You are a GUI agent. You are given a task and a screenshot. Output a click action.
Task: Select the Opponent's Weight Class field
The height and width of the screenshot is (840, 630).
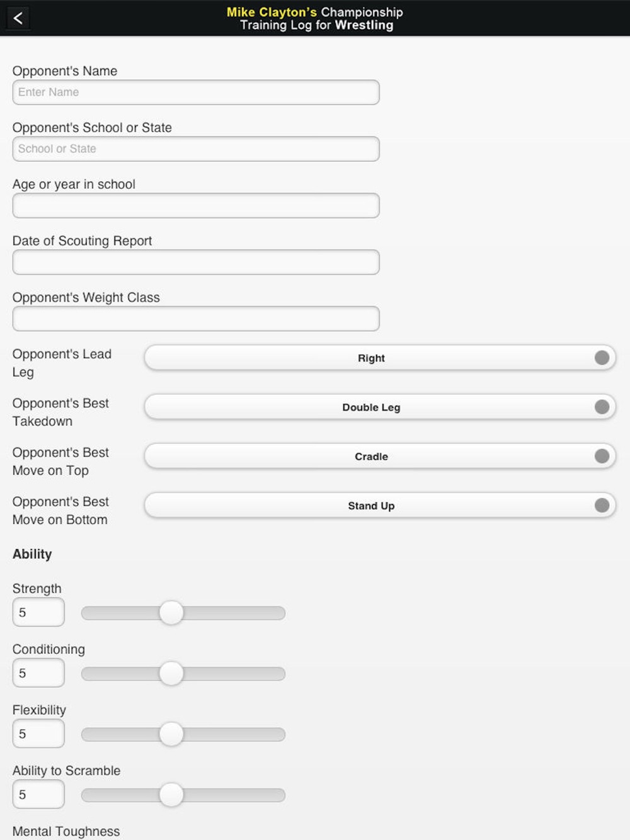pyautogui.click(x=196, y=319)
